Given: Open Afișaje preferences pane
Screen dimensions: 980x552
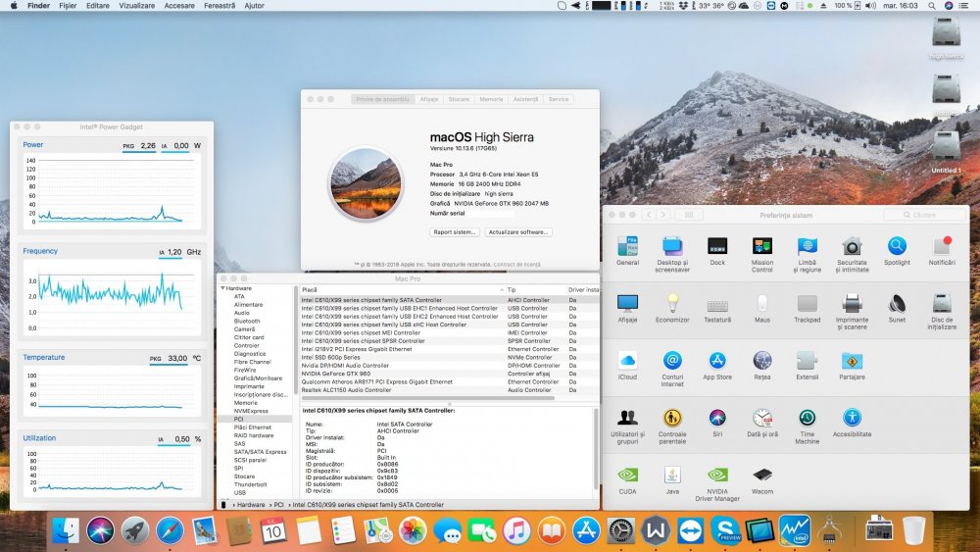Looking at the screenshot, I should [x=627, y=308].
